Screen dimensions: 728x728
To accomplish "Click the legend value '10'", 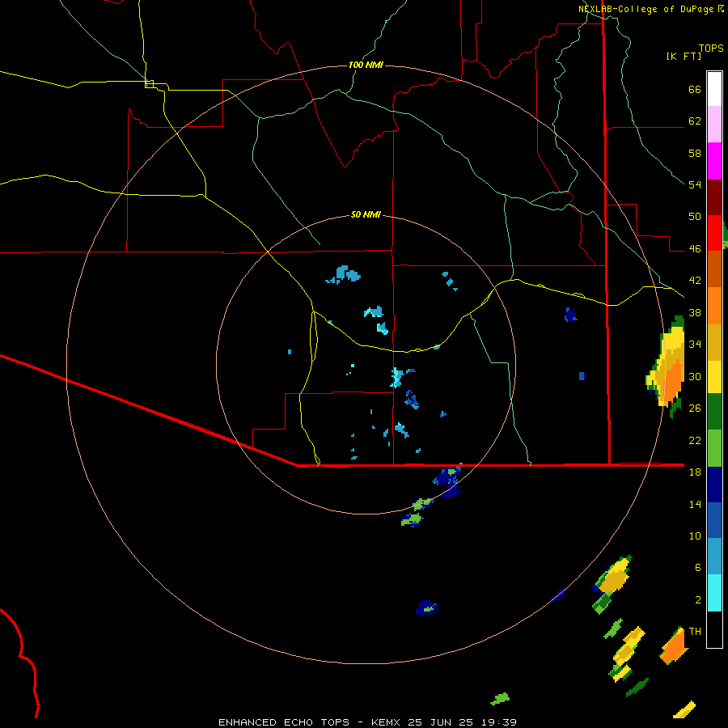I will (695, 535).
